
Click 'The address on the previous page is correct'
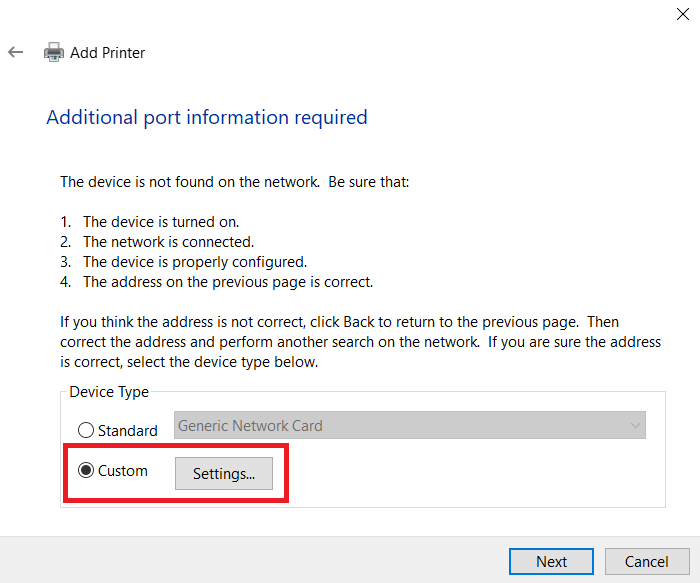pos(227,282)
